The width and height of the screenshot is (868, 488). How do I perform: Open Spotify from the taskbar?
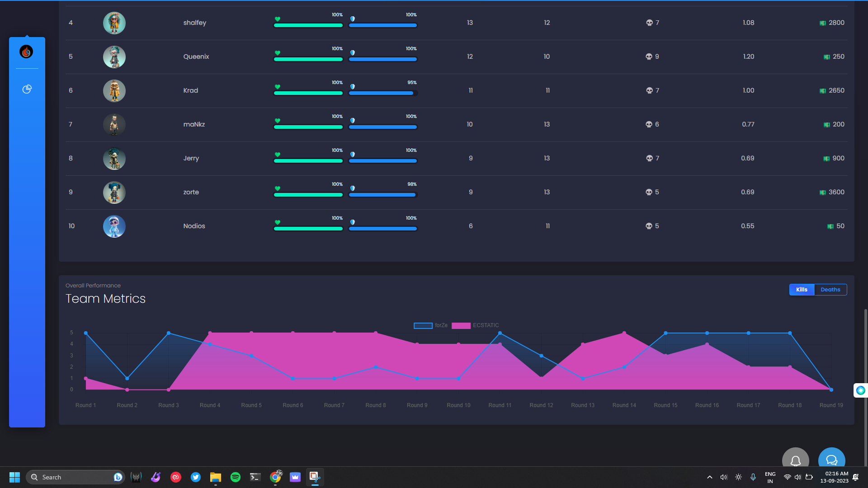coord(235,477)
